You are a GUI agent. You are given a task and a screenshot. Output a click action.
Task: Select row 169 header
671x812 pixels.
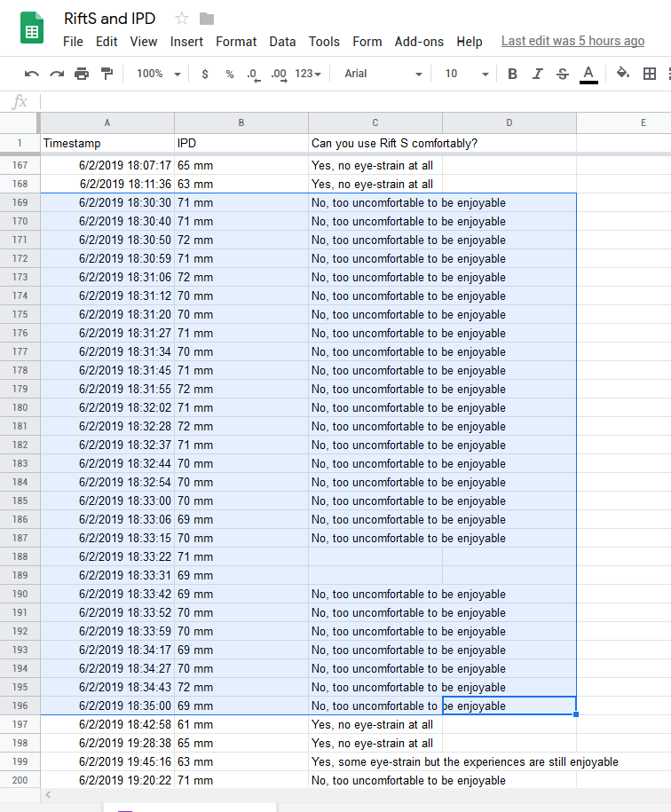(20, 202)
